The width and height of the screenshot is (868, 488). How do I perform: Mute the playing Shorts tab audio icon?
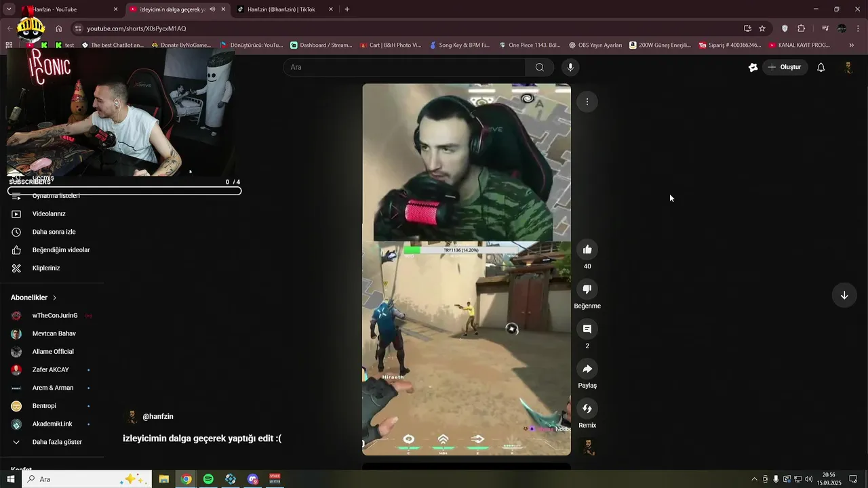(x=212, y=9)
